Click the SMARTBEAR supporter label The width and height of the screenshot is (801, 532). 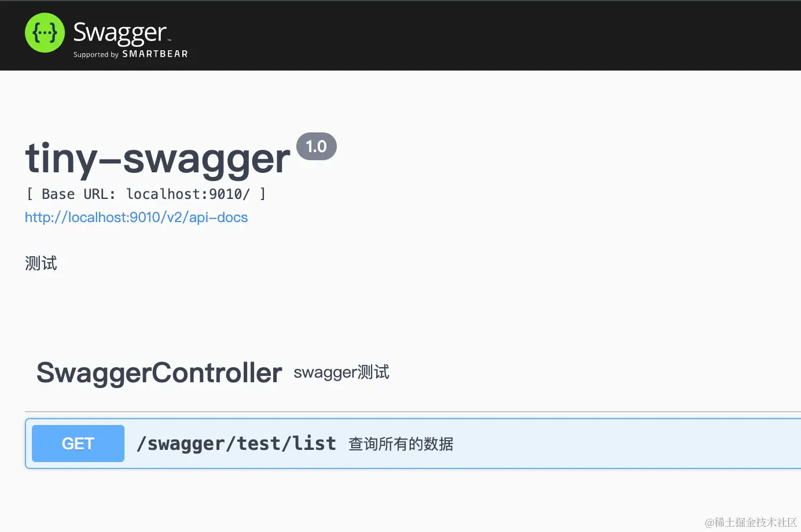coord(155,54)
